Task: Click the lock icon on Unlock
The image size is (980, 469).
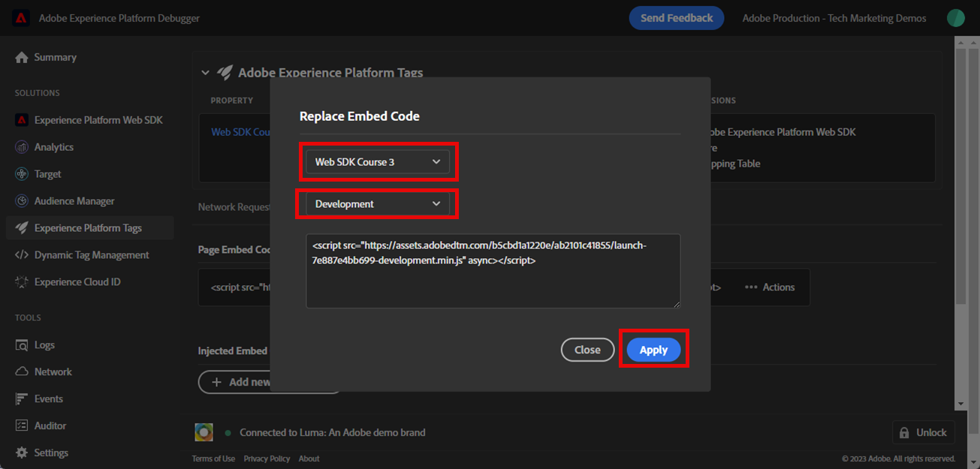Action: pyautogui.click(x=905, y=433)
